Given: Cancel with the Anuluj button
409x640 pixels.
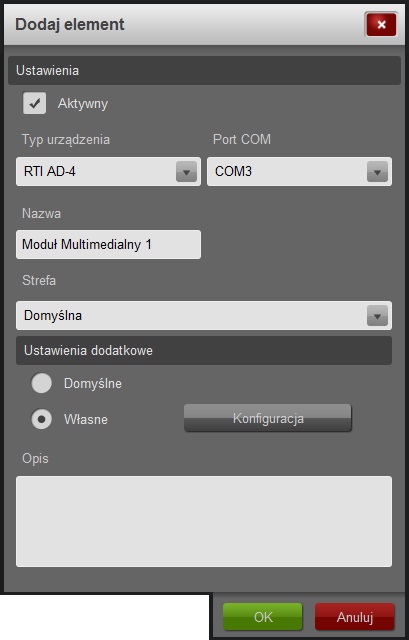Looking at the screenshot, I should [x=355, y=617].
